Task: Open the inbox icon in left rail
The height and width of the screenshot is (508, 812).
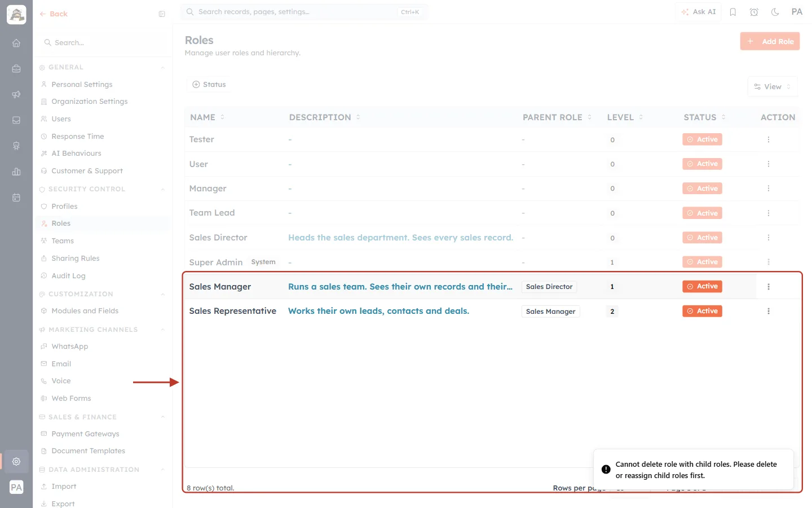Action: pyautogui.click(x=16, y=120)
